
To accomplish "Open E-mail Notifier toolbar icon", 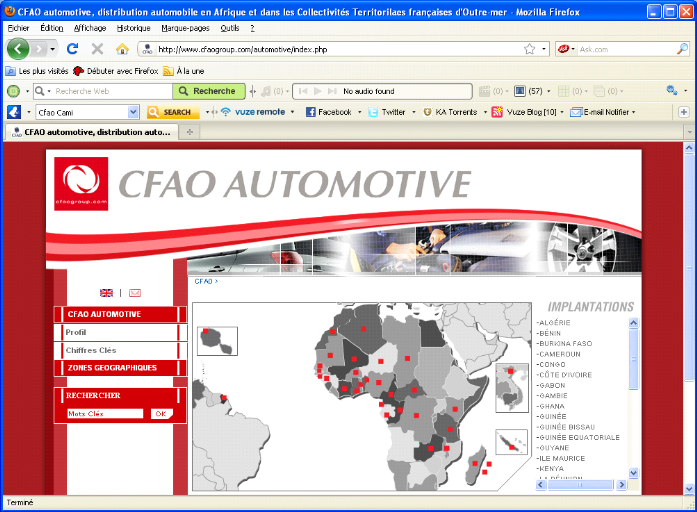I will tap(576, 112).
